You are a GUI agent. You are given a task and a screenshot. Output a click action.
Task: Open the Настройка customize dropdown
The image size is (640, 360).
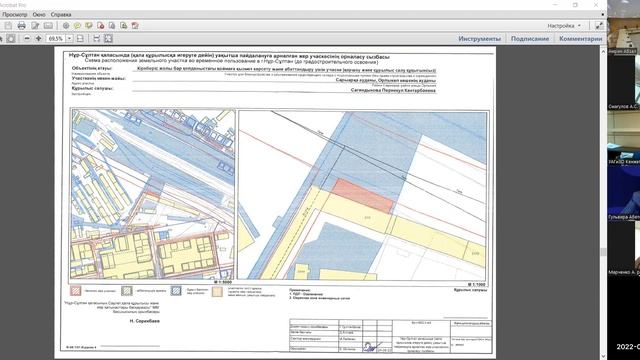click(x=564, y=26)
